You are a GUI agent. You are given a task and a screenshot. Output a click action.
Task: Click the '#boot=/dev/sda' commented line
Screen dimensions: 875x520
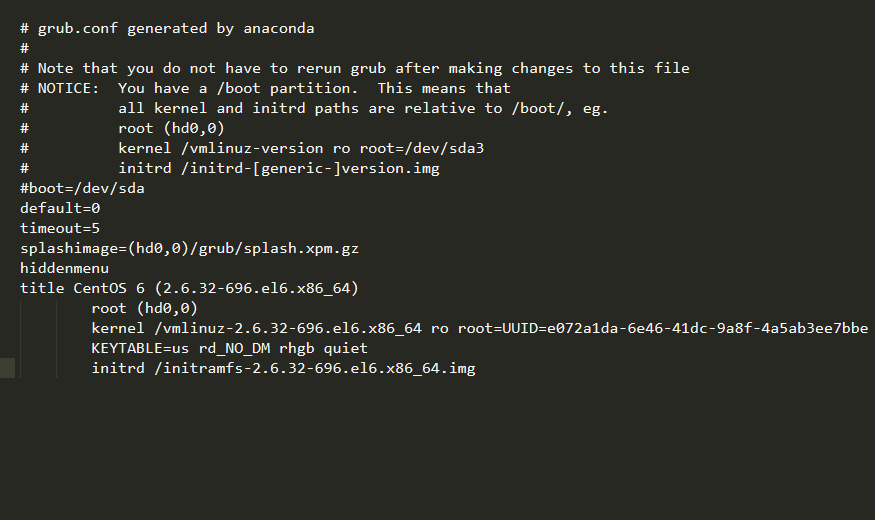point(83,189)
